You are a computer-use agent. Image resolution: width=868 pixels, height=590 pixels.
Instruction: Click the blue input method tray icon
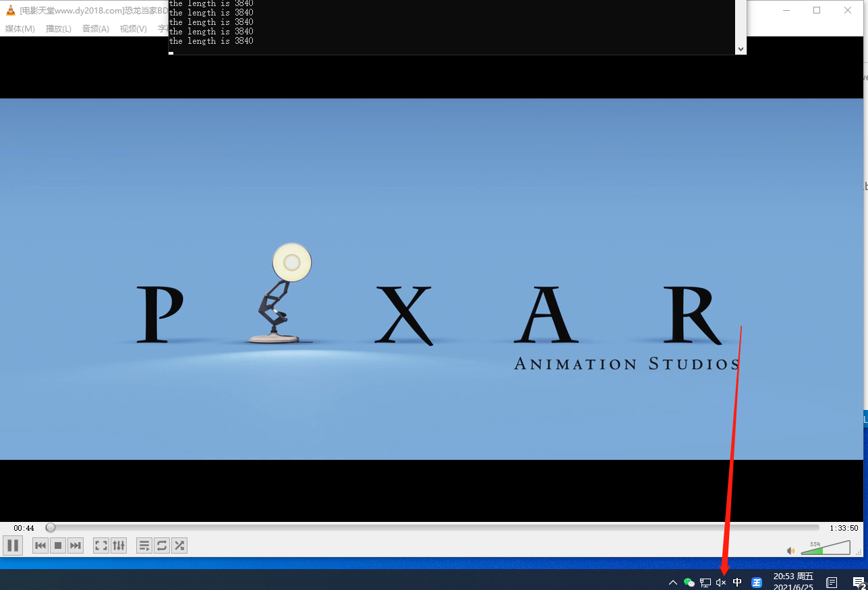tap(757, 583)
